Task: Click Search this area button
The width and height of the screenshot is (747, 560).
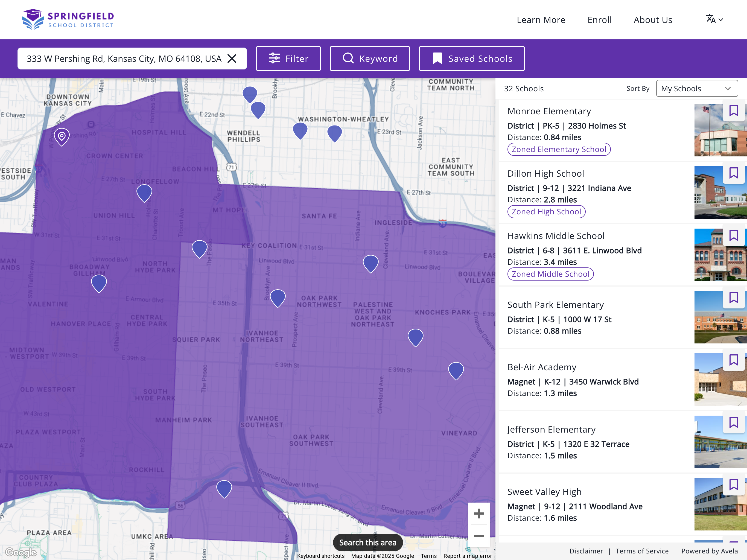Action: pos(367,542)
